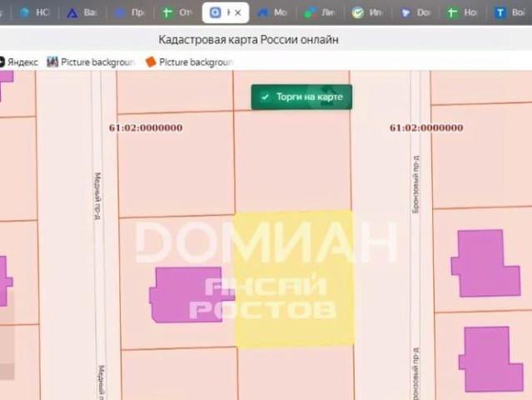Open the Яндекс bookmark
The height and width of the screenshot is (400, 532).
coord(18,62)
